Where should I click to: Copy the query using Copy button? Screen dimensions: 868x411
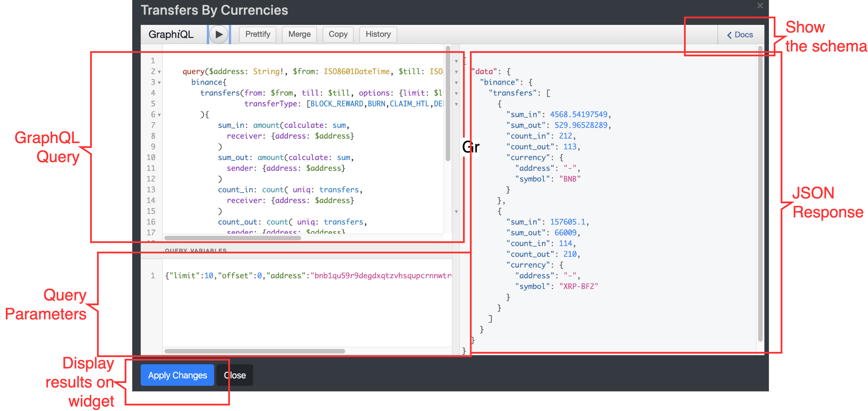338,34
